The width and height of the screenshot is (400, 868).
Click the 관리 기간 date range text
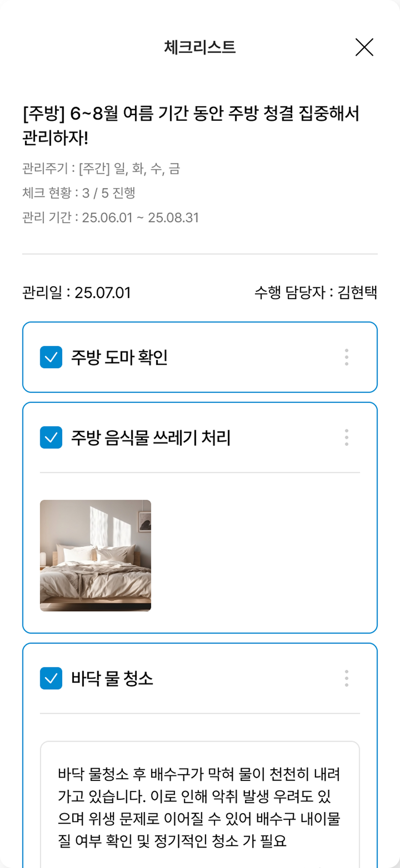tap(111, 218)
